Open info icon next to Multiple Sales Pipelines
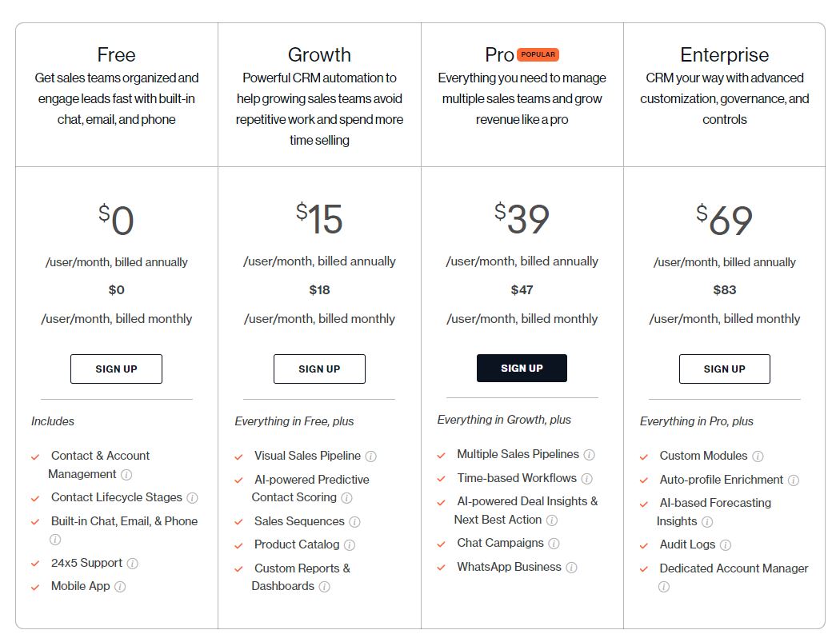Viewport: 840px width, 634px height. [x=590, y=455]
